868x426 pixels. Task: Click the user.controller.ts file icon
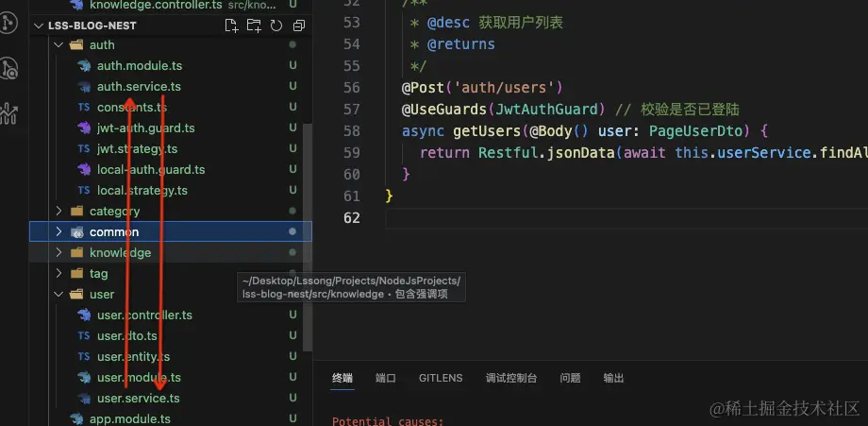click(84, 315)
